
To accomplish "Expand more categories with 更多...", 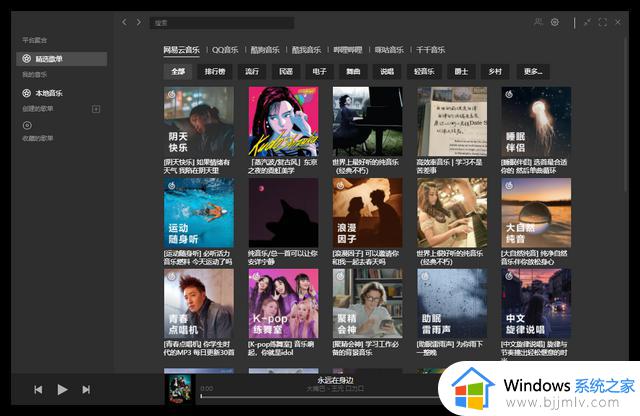I will (533, 71).
